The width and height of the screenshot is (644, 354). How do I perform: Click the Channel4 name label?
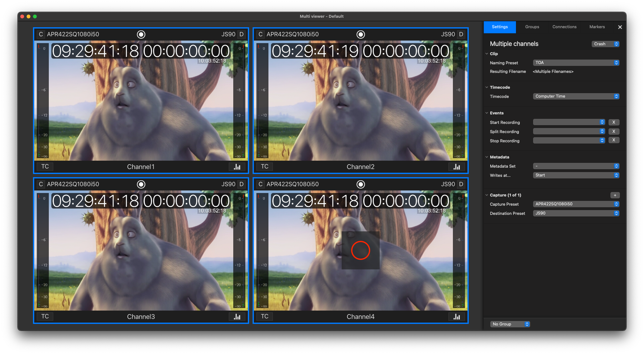(361, 317)
